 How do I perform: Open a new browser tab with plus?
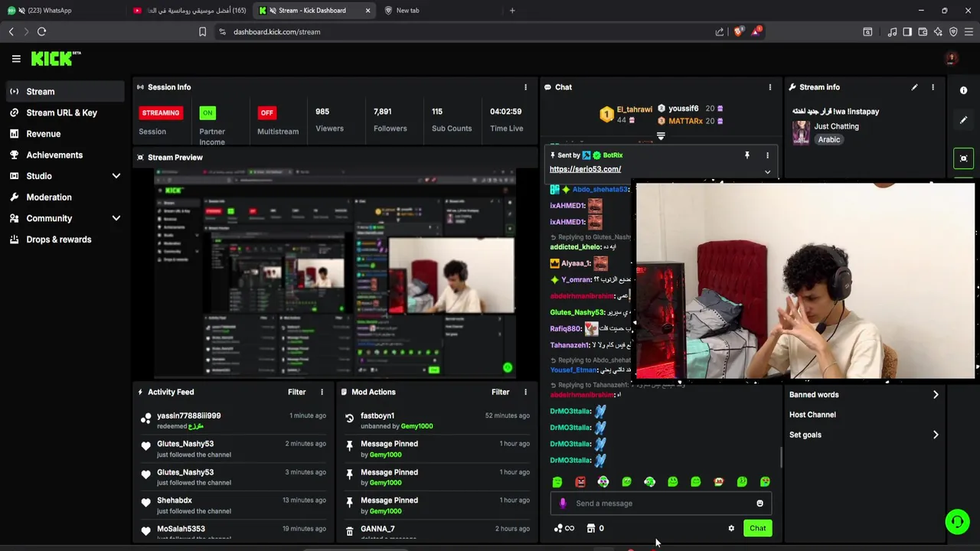coord(512,11)
